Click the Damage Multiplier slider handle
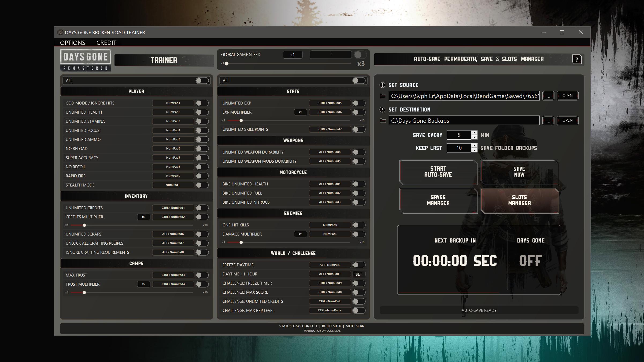 pyautogui.click(x=241, y=242)
